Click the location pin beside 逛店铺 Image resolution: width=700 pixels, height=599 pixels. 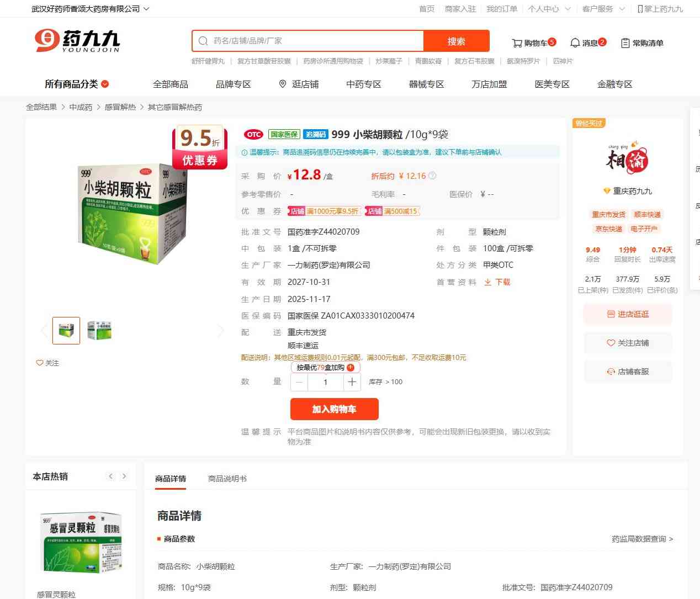(283, 84)
